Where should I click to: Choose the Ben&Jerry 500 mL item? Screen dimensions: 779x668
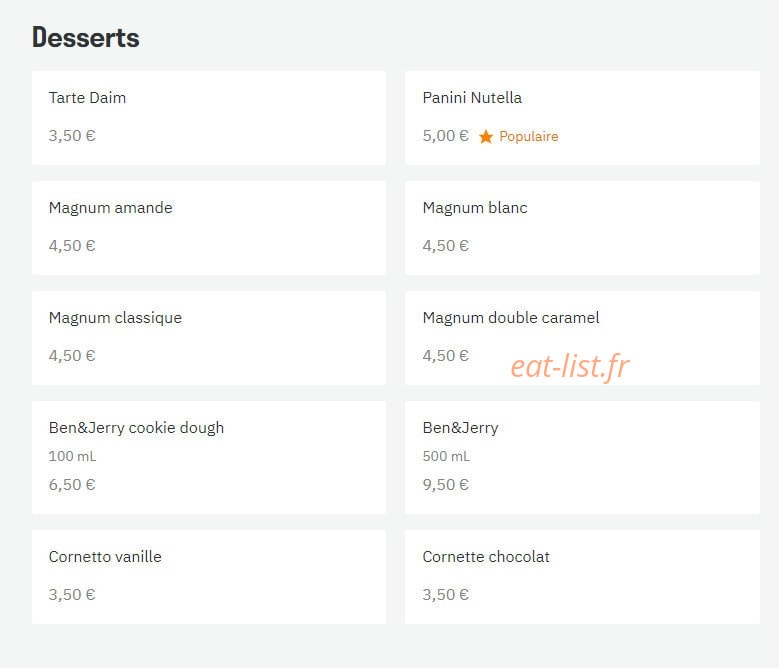pos(582,457)
